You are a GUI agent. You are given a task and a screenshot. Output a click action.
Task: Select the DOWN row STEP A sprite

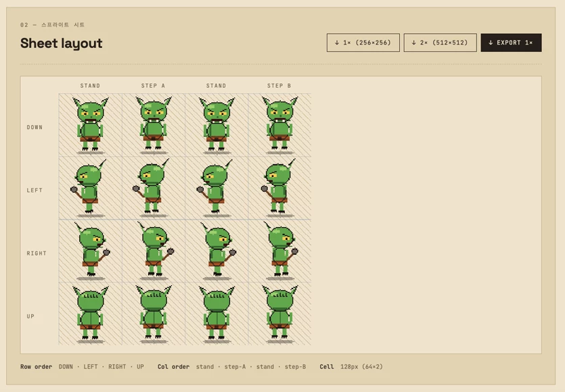point(154,125)
